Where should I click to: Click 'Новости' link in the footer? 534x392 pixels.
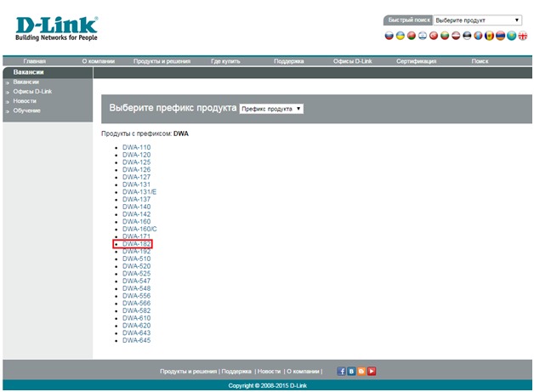pyautogui.click(x=269, y=372)
